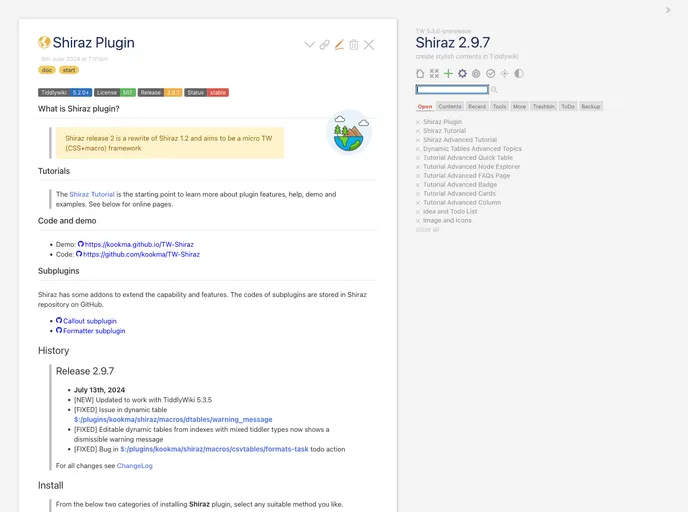Open Shiraz Advanced Tutorial from the sidebar
The height and width of the screenshot is (512, 688).
460,140
